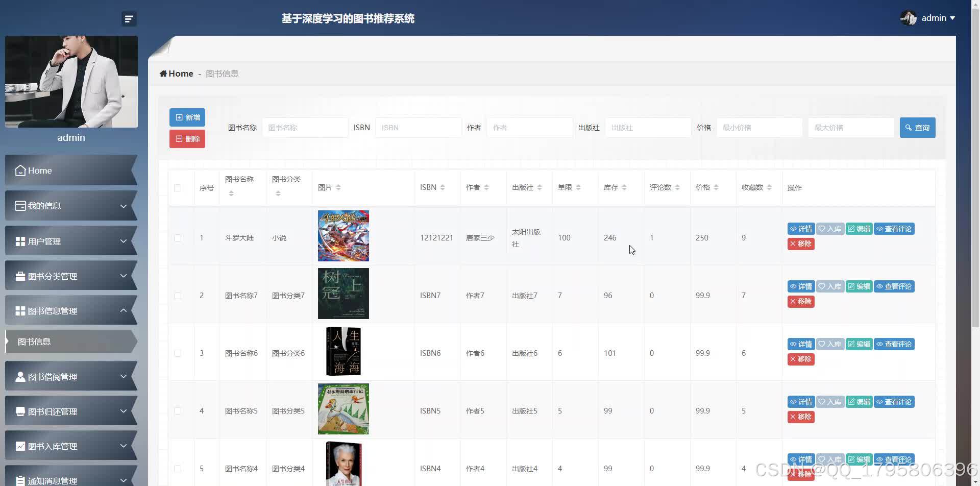This screenshot has width=980, height=486.
Task: Click the 新增 add button
Action: point(187,117)
